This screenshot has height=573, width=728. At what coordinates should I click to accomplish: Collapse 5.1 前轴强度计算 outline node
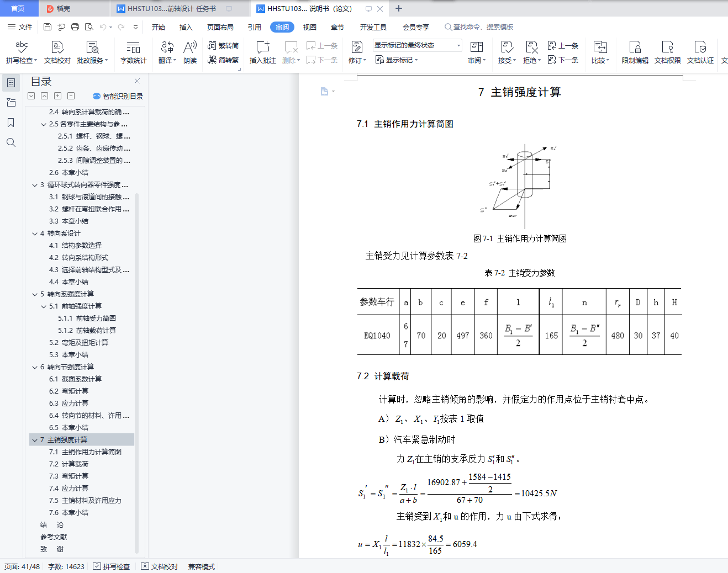[x=44, y=306]
